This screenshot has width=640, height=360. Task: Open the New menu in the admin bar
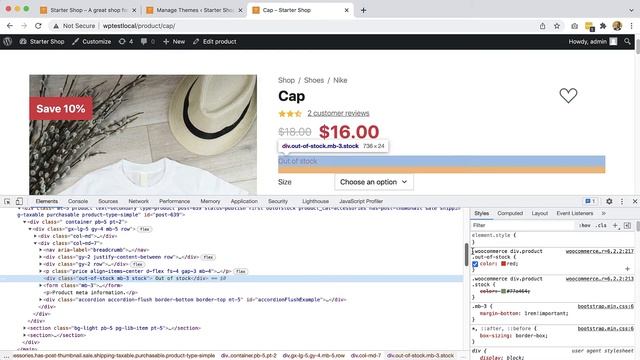(x=174, y=42)
